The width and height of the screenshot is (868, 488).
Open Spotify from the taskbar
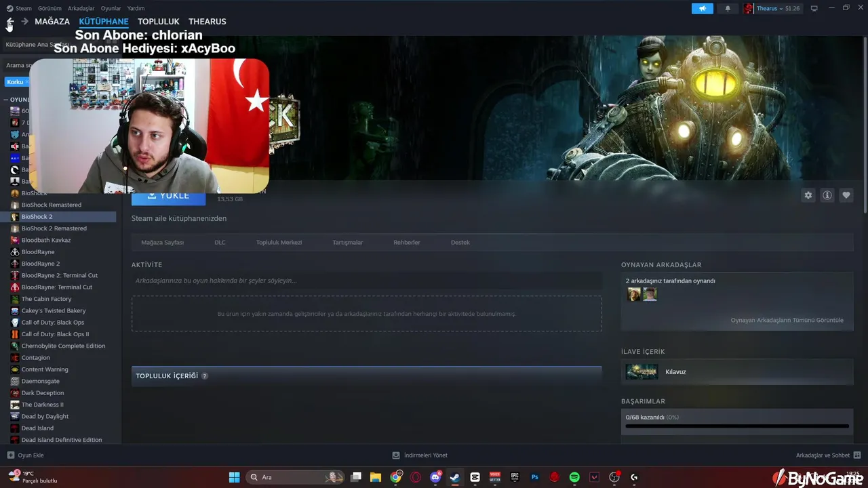coord(574,477)
